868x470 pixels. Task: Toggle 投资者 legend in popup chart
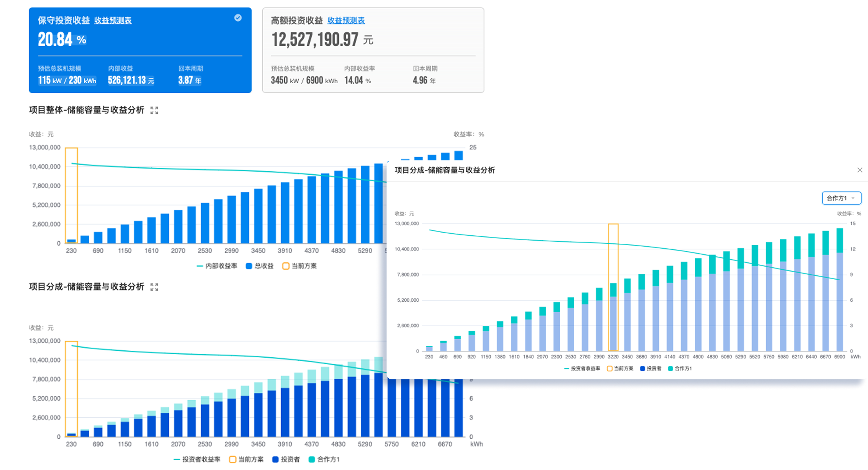point(651,369)
